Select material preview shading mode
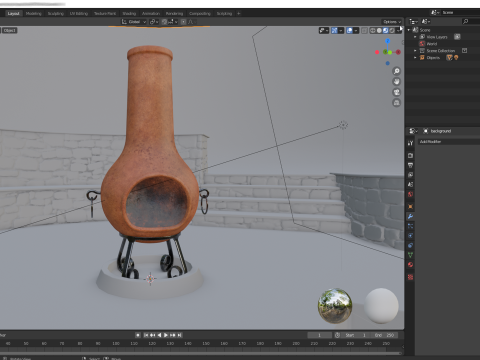Image resolution: width=480 pixels, height=360 pixels. tap(385, 31)
